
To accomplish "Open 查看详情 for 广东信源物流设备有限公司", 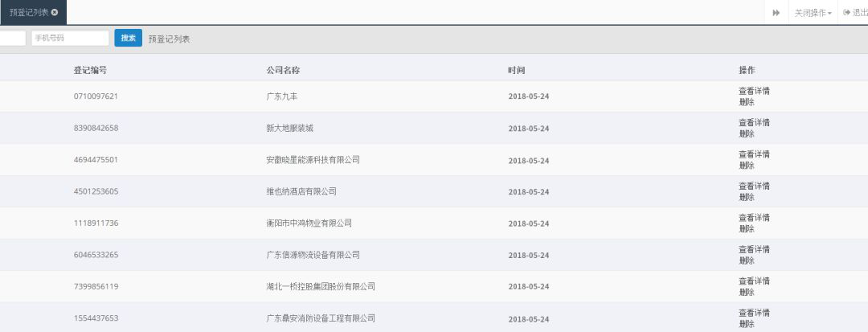I will pyautogui.click(x=754, y=249).
